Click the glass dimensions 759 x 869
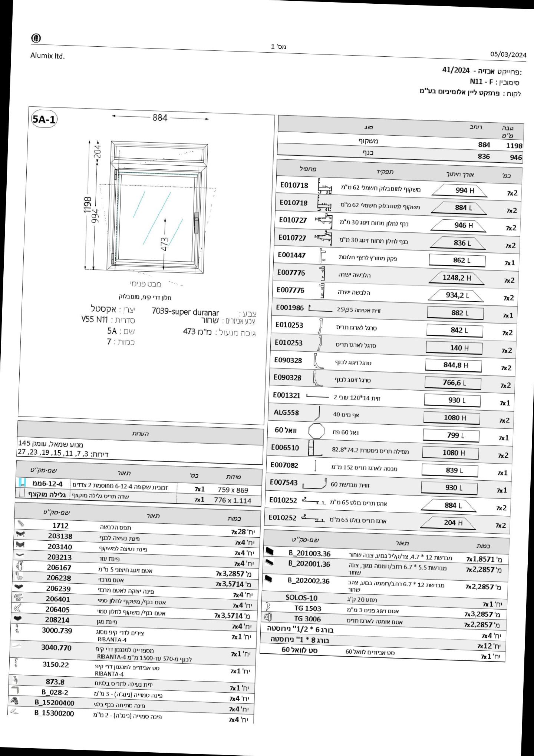Image resolution: width=534 pixels, height=756 pixels. [233, 490]
